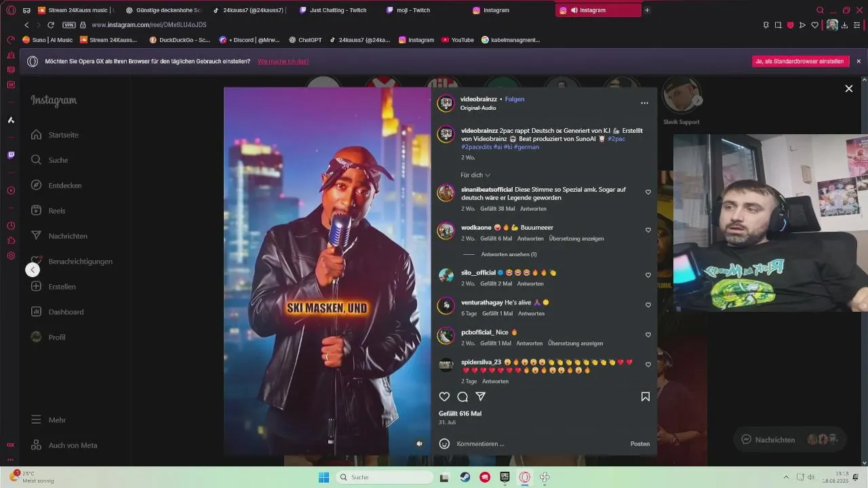
Task: Click the #2pacedits hashtag
Action: (x=477, y=147)
